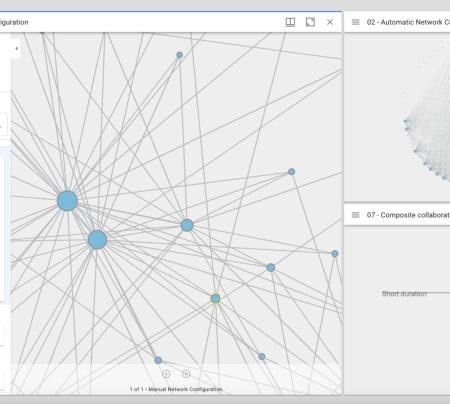Select the medium node in the graph center
The height and width of the screenshot is (404, 450).
coord(187,225)
